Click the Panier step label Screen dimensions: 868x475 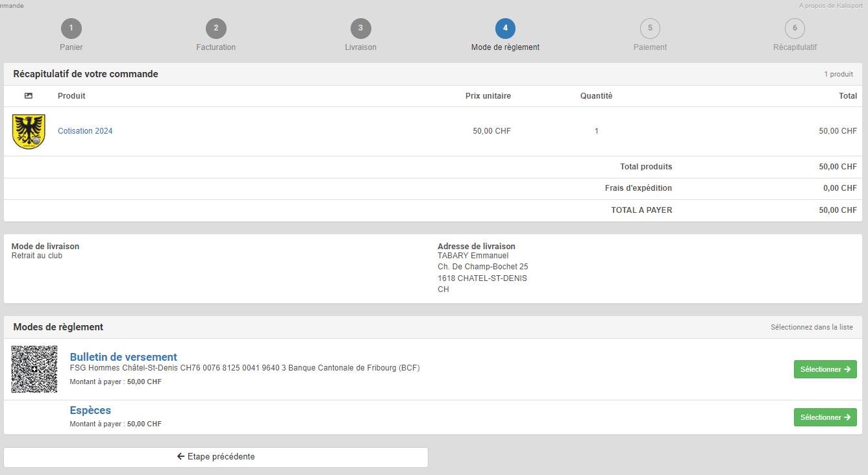[x=71, y=47]
